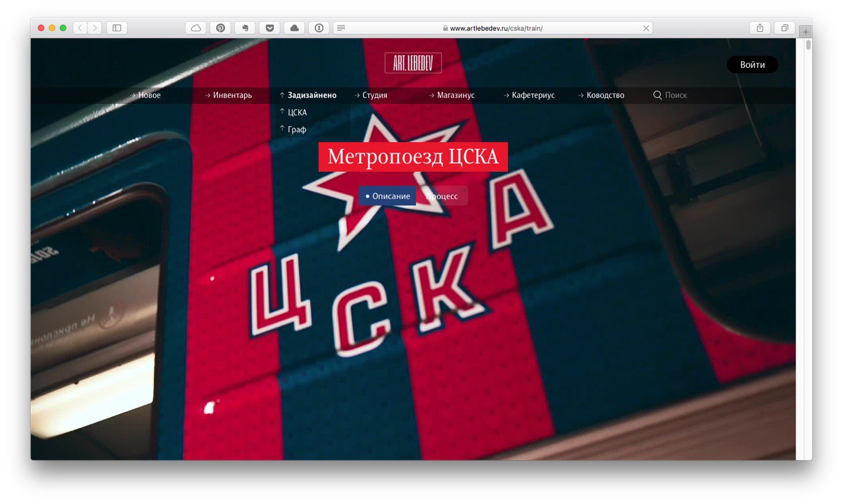Screen dimensions: 843x504
Task: Click the iCloud extension icon in toolbar
Action: 196,28
